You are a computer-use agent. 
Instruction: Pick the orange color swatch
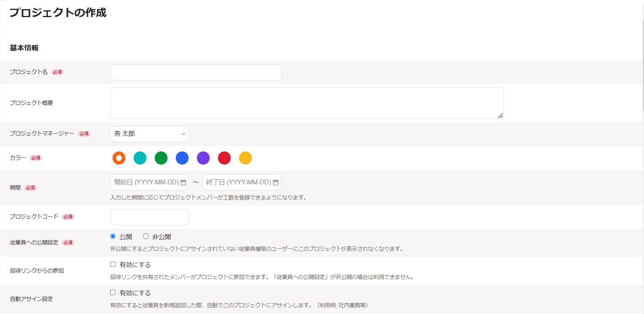tap(119, 158)
